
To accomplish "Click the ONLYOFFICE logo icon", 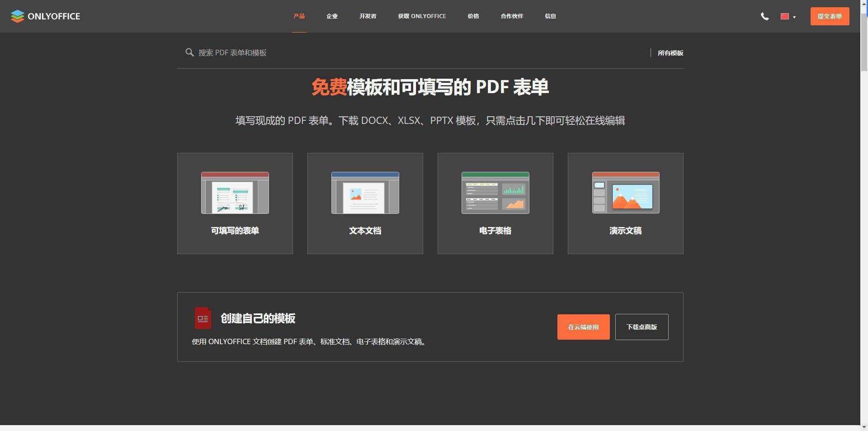I will pos(17,16).
